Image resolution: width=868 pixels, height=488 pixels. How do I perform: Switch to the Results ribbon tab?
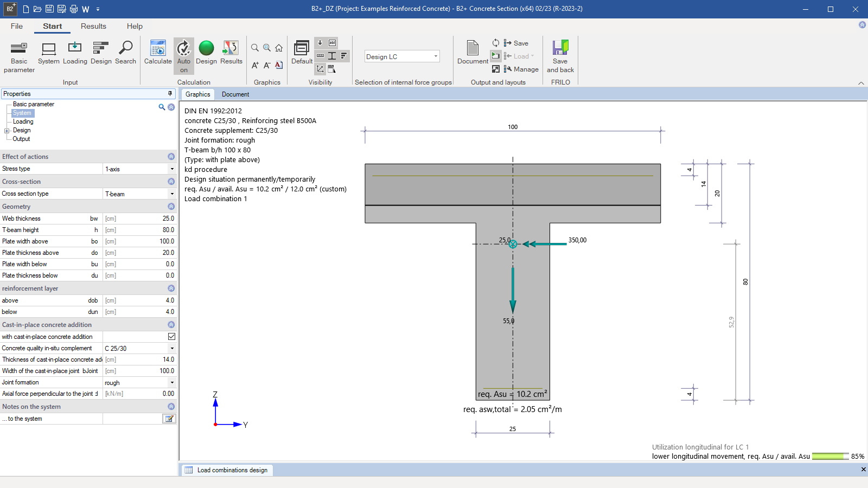[93, 26]
